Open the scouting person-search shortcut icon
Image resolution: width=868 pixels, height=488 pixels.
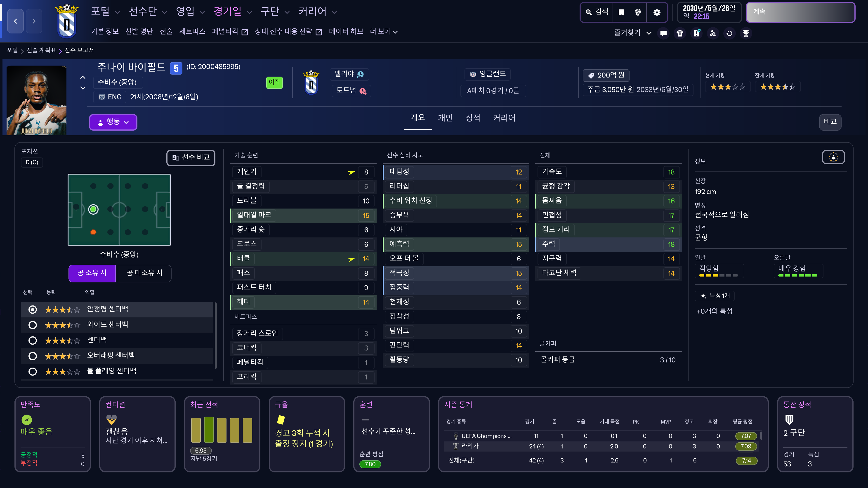point(713,33)
